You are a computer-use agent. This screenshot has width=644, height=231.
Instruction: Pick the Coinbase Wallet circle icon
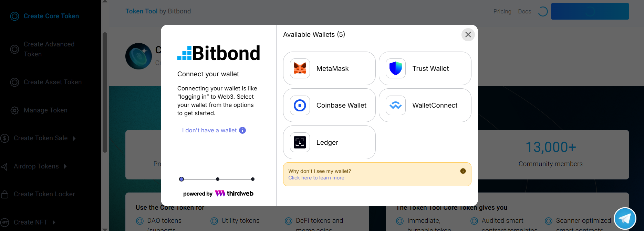click(300, 105)
